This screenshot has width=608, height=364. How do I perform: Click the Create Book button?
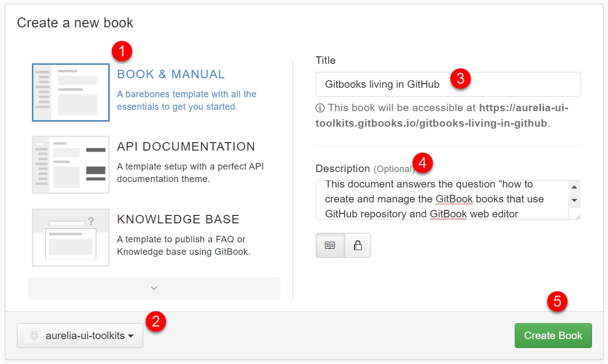click(553, 336)
